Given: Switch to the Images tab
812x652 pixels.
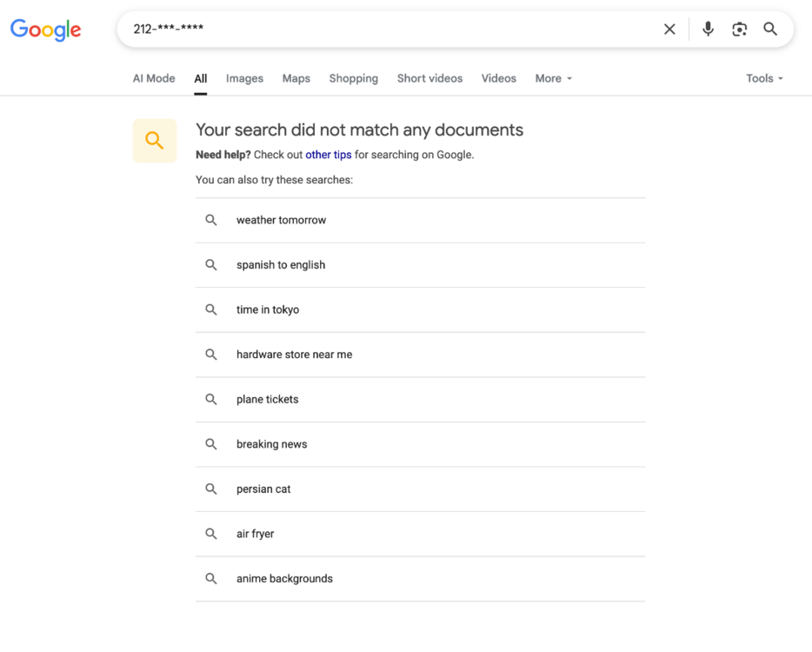Looking at the screenshot, I should 244,78.
